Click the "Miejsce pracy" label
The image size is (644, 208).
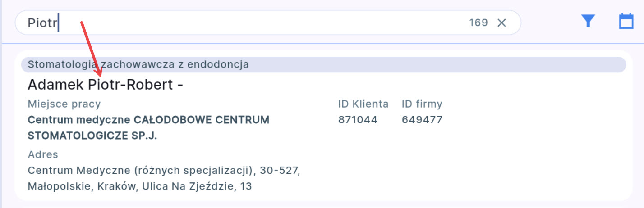click(x=64, y=104)
